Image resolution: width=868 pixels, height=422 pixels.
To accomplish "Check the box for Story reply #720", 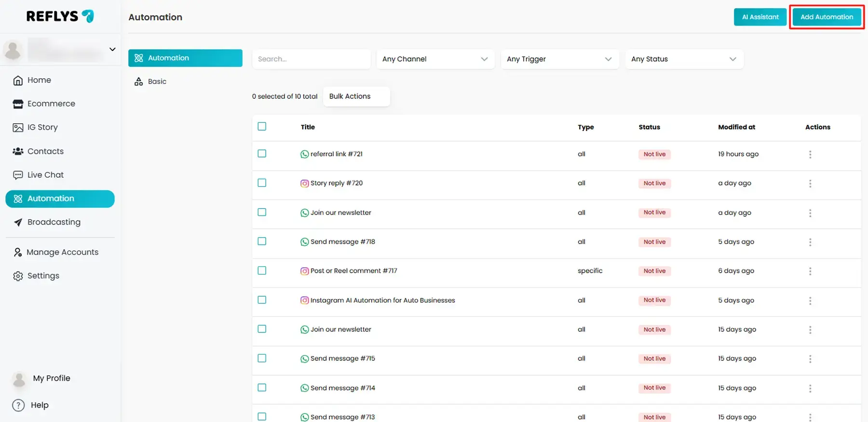I will tap(262, 183).
